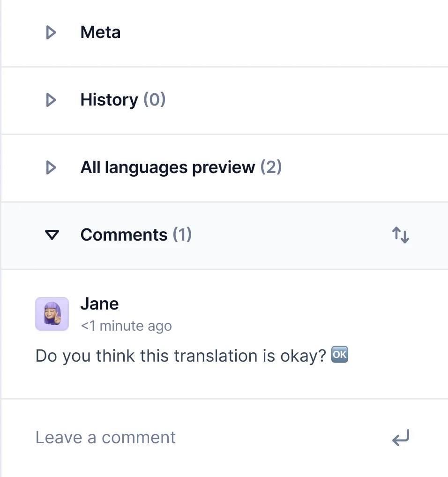This screenshot has width=448, height=477.
Task: Select the Meta section header
Action: point(100,32)
